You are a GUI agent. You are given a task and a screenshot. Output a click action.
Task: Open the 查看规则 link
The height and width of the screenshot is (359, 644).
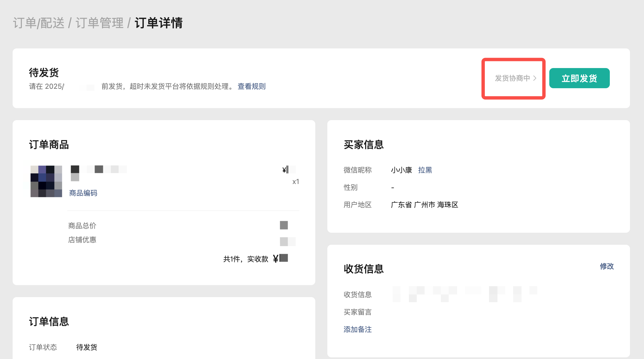[251, 86]
